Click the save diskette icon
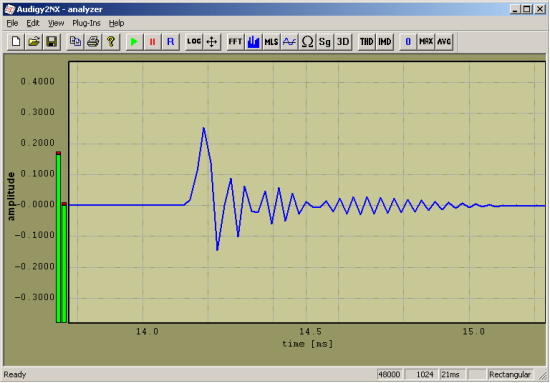550x383 pixels. pos(52,42)
